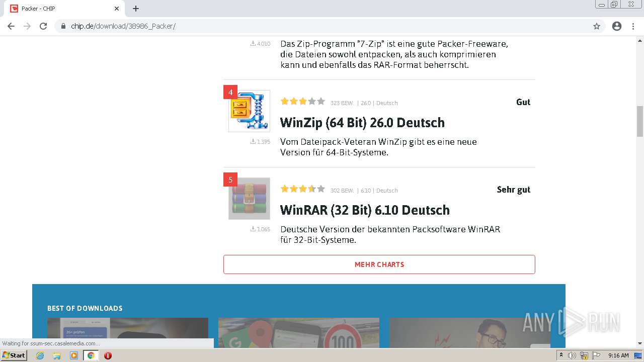Open WinZip (64 Bit) 26.0 Deutsch title
The image size is (644, 362).
pos(362,123)
